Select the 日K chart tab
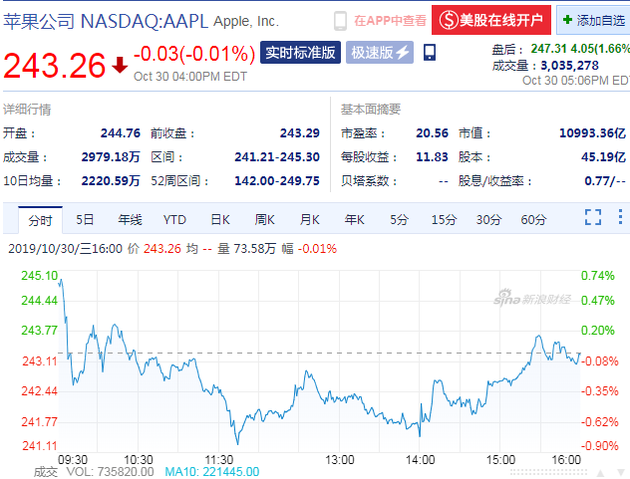The image size is (630, 479). click(x=220, y=220)
